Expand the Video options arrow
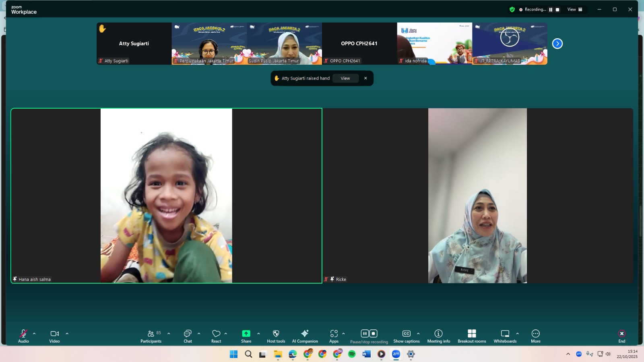Viewport: 644px width, 362px height. 67,333
